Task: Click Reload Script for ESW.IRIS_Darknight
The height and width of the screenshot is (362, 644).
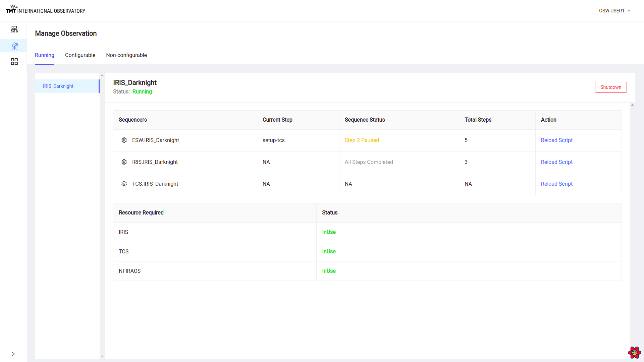Action: tap(557, 140)
